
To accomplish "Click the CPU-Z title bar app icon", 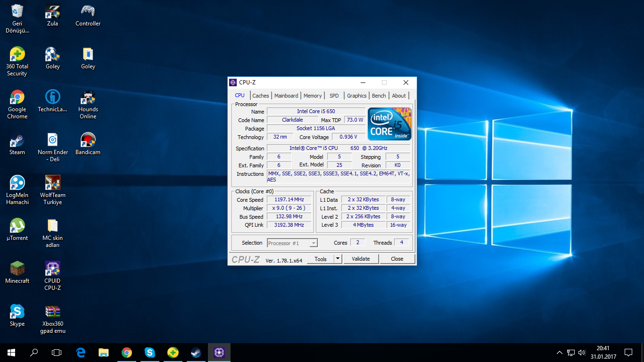I will pos(233,82).
